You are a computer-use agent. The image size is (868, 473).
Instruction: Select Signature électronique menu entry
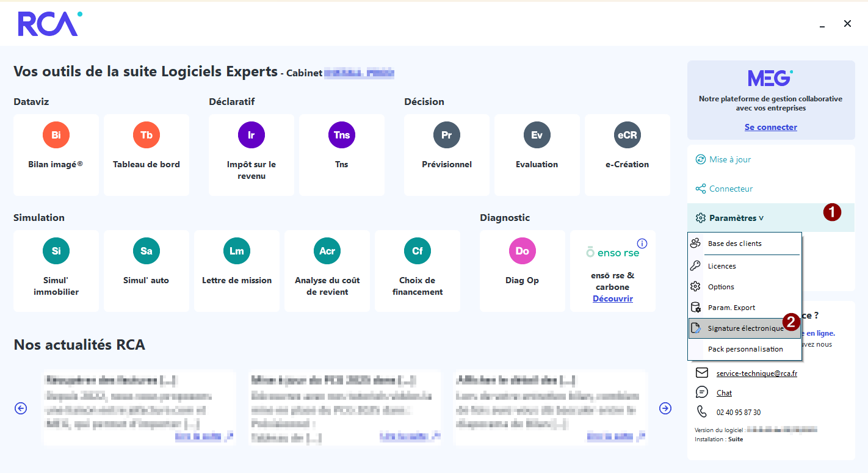tap(745, 328)
